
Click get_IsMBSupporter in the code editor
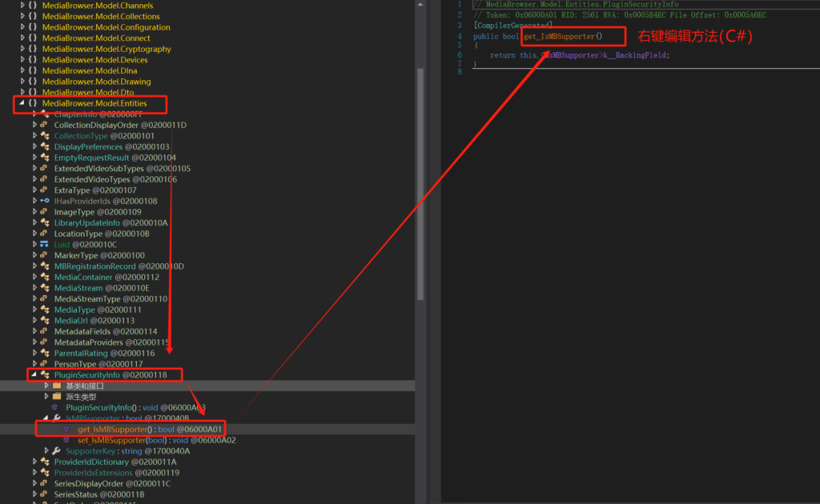559,37
